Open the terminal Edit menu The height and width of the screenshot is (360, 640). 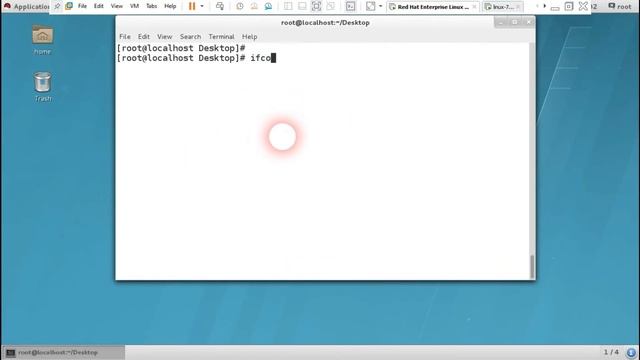coord(144,37)
